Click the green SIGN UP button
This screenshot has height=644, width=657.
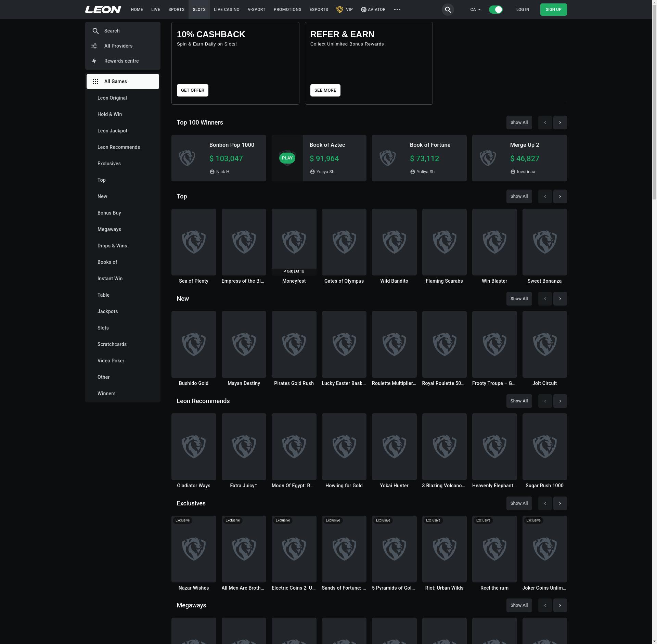coord(553,10)
